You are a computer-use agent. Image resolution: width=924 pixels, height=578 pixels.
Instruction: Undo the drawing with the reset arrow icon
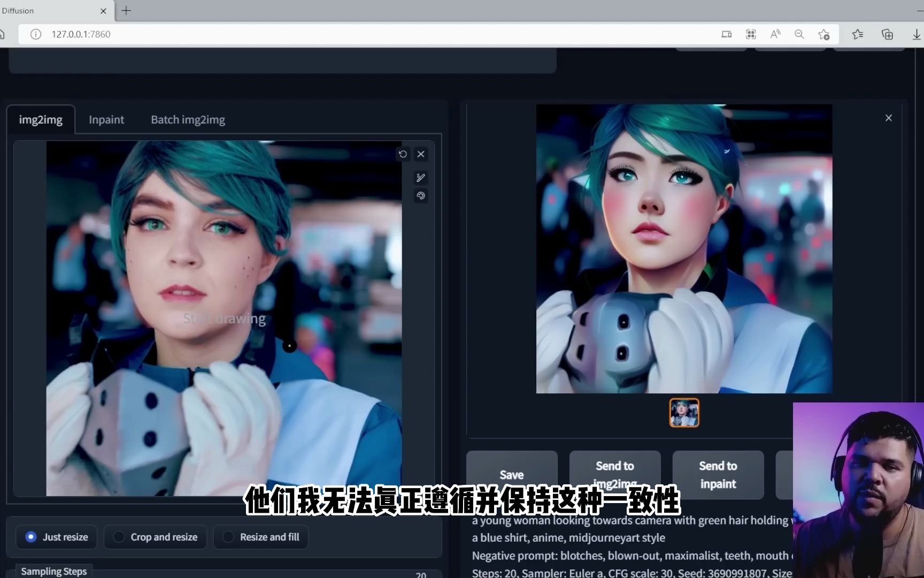pos(403,154)
